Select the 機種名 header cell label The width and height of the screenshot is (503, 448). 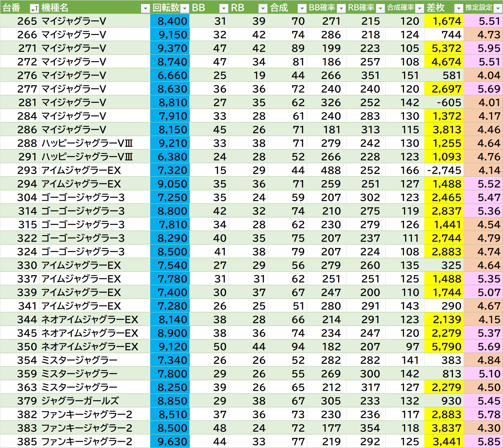(x=55, y=8)
